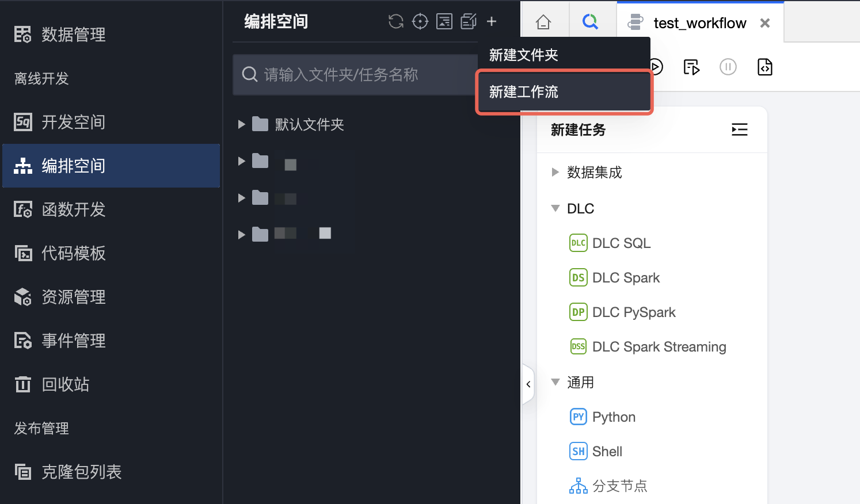This screenshot has height=504, width=860.
Task: Collapse the 新建任务 panel with its indent icon
Action: (740, 129)
